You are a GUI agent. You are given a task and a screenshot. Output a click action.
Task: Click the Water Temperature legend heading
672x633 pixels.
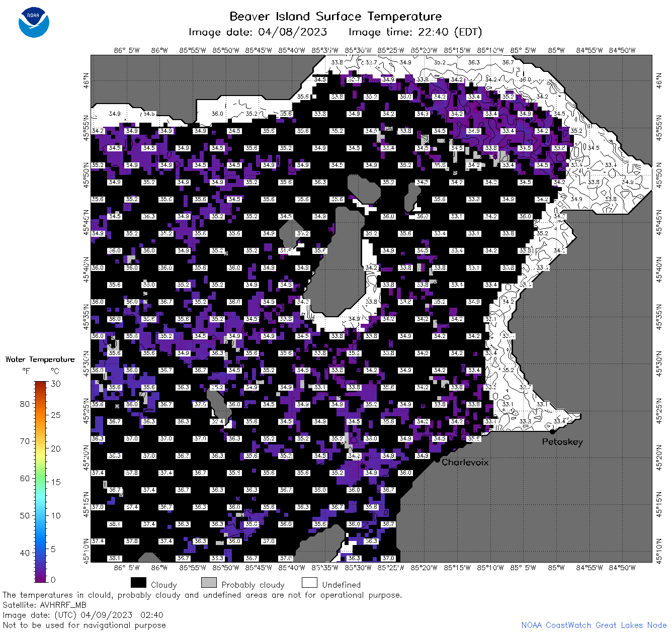[40, 359]
